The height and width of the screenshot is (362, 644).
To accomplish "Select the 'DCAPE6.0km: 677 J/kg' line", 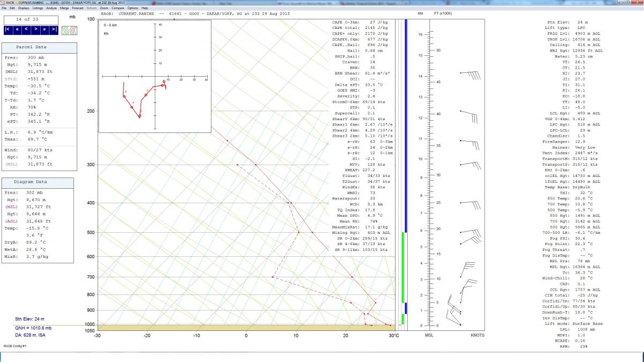I will [360, 39].
